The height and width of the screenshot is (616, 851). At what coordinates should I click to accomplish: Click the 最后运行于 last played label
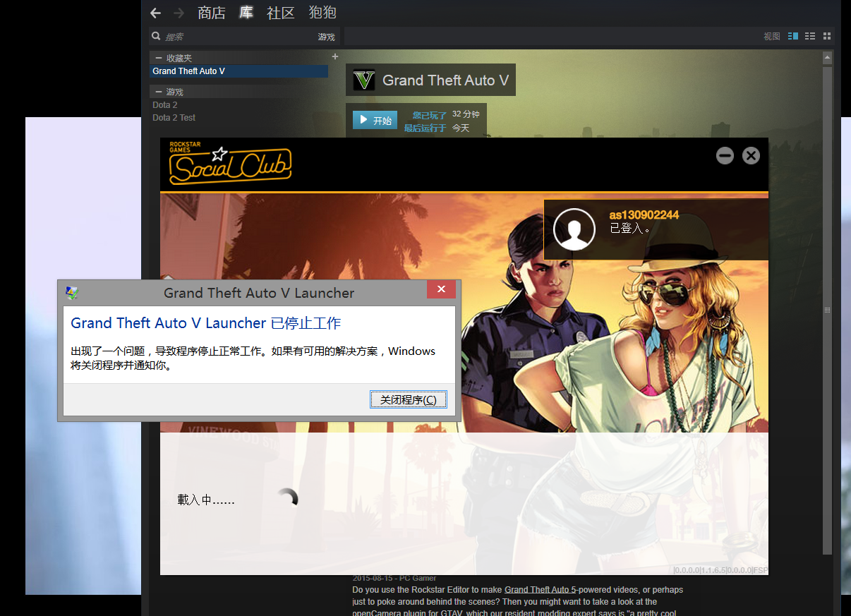(425, 128)
